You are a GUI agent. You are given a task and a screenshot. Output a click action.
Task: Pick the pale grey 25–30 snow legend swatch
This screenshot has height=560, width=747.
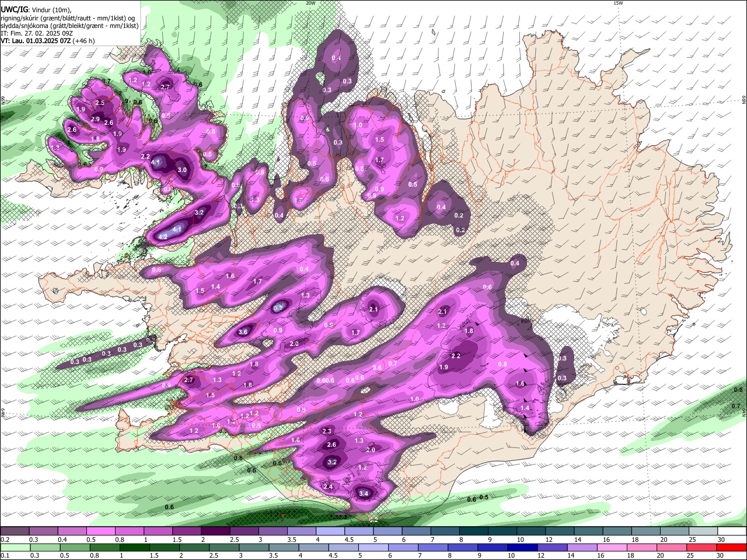[x=703, y=531]
